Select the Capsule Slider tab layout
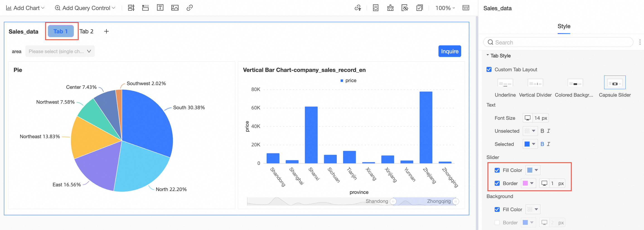The image size is (644, 230). tap(615, 83)
